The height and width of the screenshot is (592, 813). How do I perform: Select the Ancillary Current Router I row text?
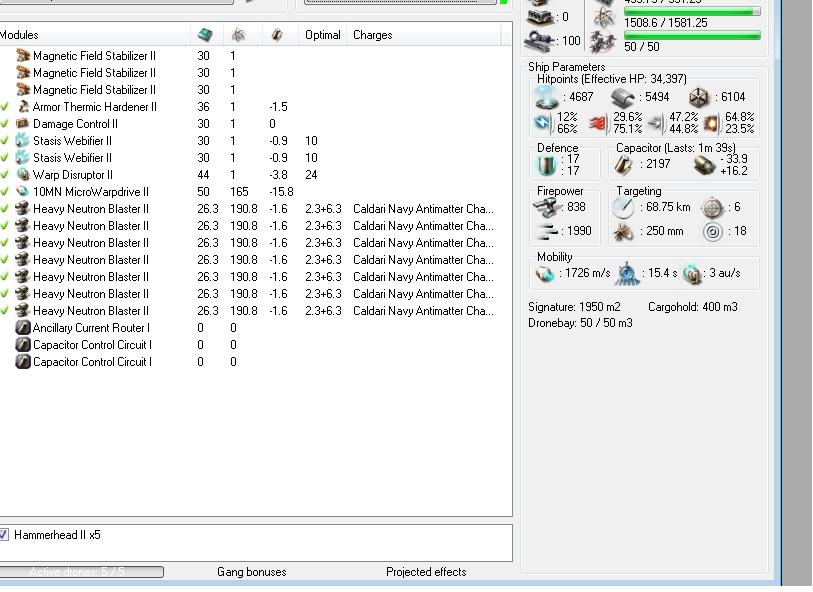click(91, 328)
